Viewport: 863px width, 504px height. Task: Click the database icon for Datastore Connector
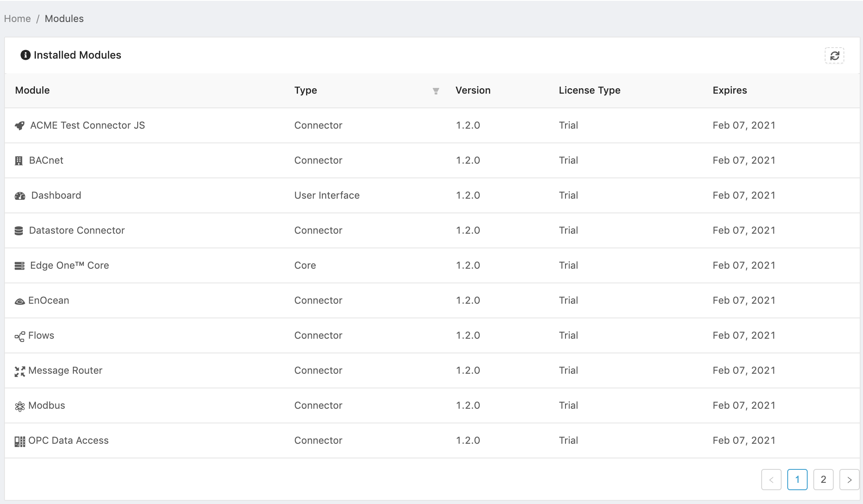[19, 231]
